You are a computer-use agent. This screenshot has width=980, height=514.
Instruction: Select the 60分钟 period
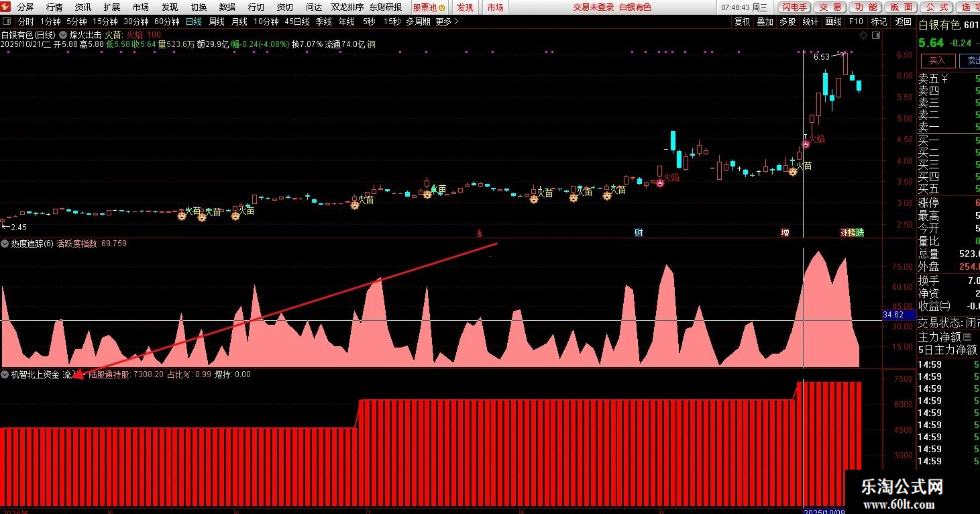pyautogui.click(x=167, y=21)
